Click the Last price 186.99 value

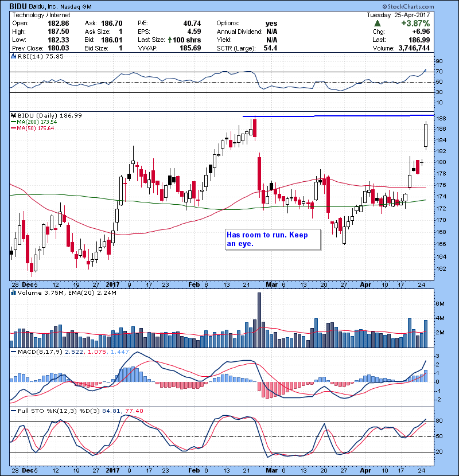coord(419,40)
